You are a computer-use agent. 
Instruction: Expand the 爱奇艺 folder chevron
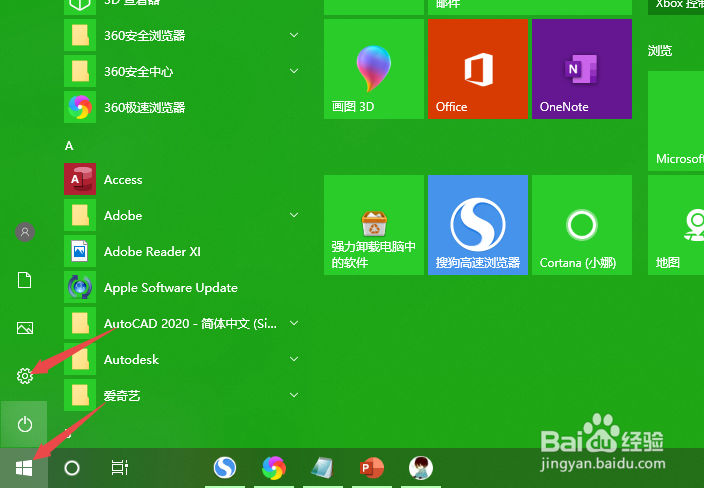(294, 395)
